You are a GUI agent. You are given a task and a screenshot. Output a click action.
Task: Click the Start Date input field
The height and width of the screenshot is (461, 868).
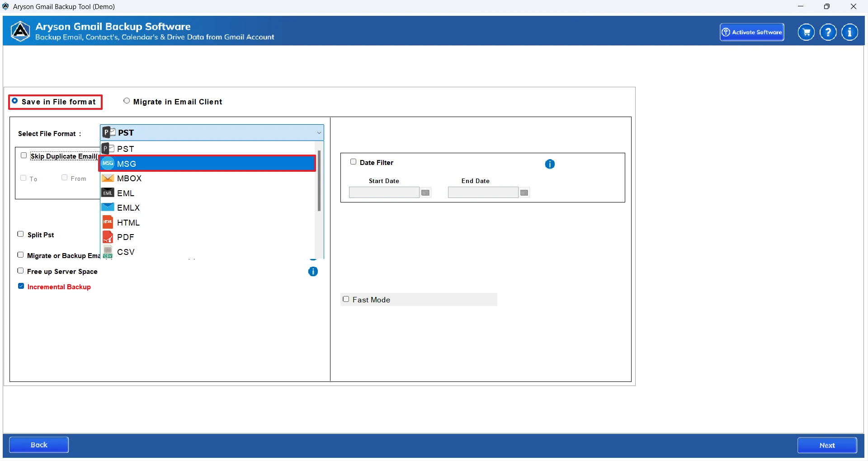[x=384, y=193]
